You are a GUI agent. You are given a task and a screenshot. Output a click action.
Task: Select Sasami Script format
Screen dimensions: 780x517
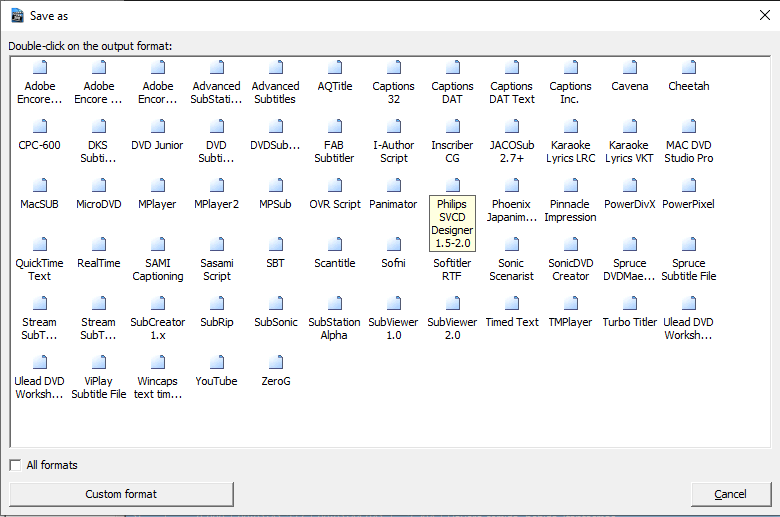(216, 260)
